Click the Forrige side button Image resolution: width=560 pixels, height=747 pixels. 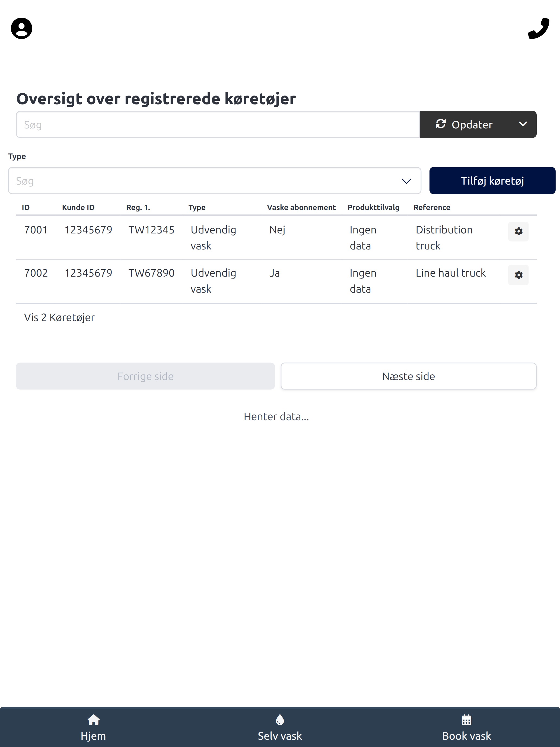click(145, 376)
